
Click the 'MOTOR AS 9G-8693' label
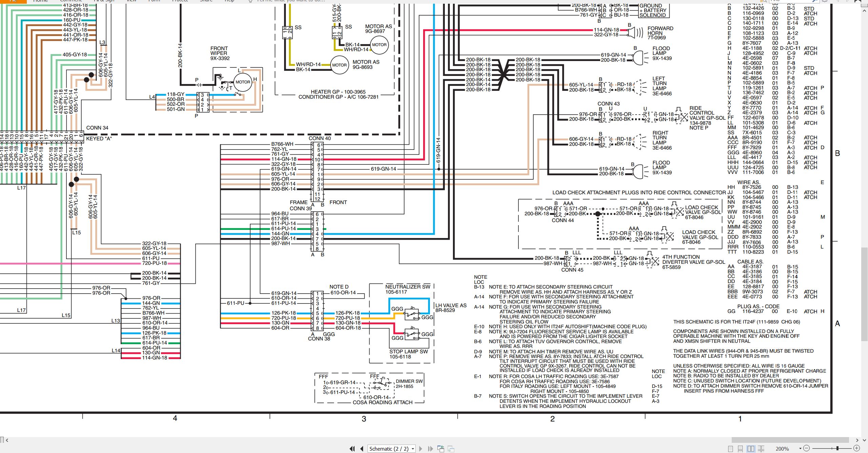click(x=366, y=64)
